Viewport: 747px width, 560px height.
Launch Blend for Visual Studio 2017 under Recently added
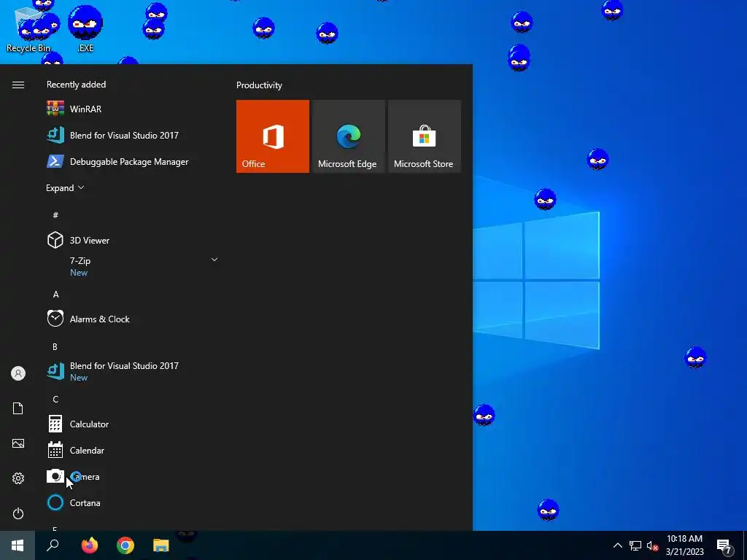tap(132, 135)
